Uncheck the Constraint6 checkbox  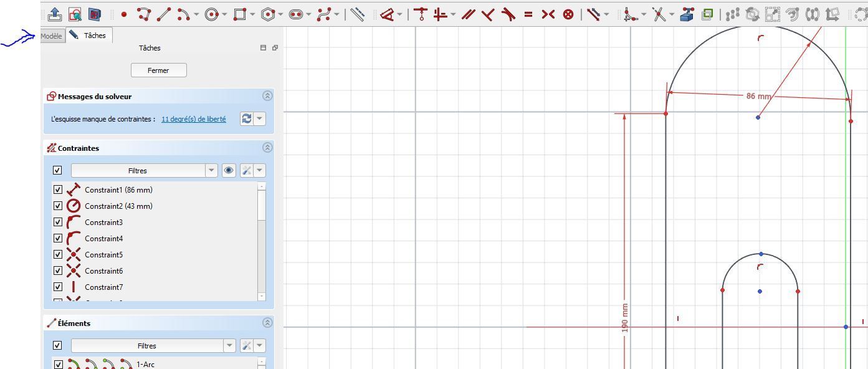tap(58, 271)
